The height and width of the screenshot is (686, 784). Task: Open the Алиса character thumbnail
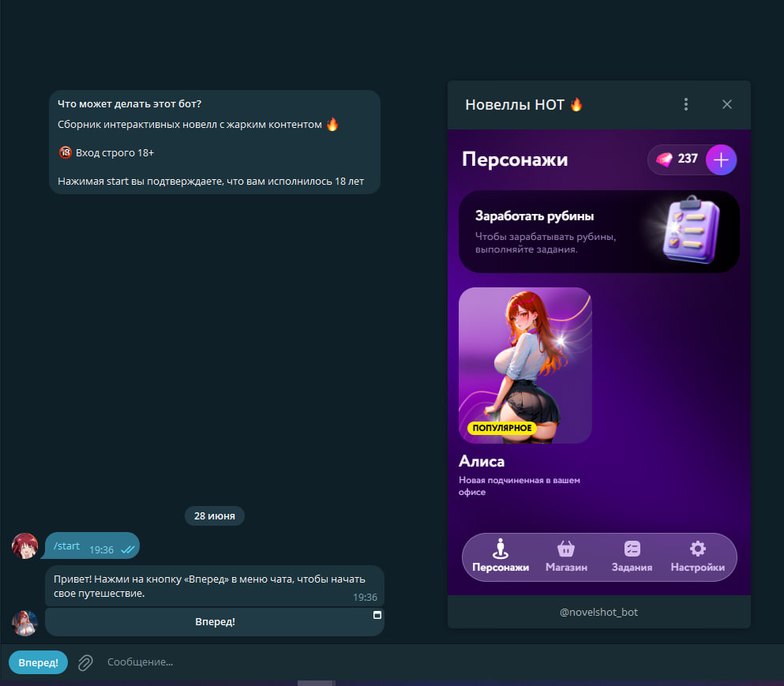(525, 365)
